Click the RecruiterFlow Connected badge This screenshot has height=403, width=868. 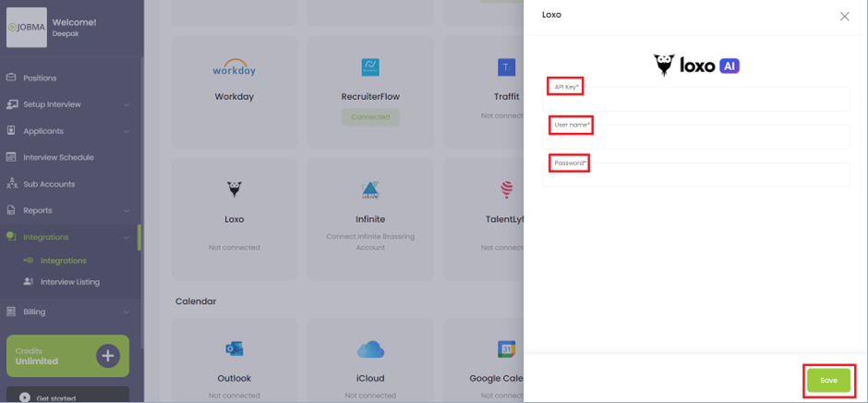[x=370, y=117]
